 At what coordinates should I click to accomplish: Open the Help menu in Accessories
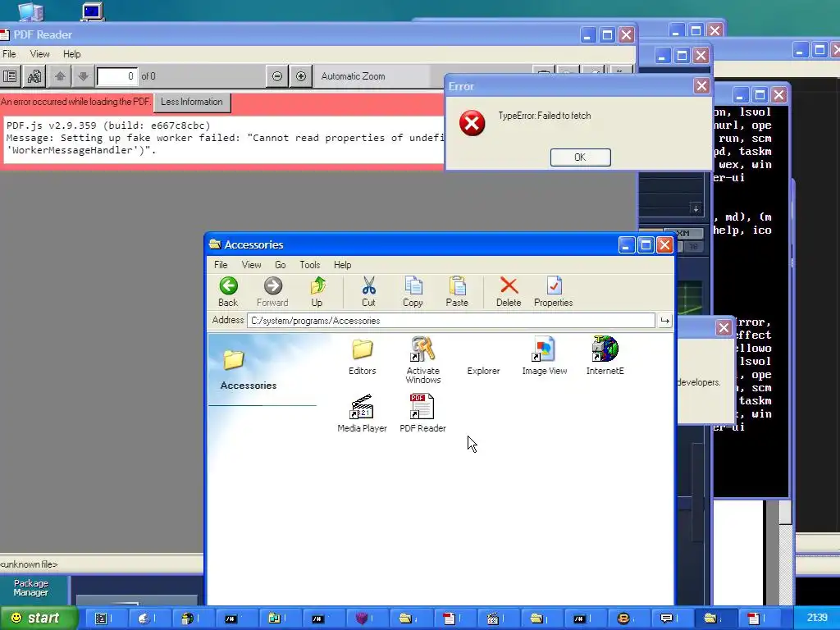click(342, 265)
